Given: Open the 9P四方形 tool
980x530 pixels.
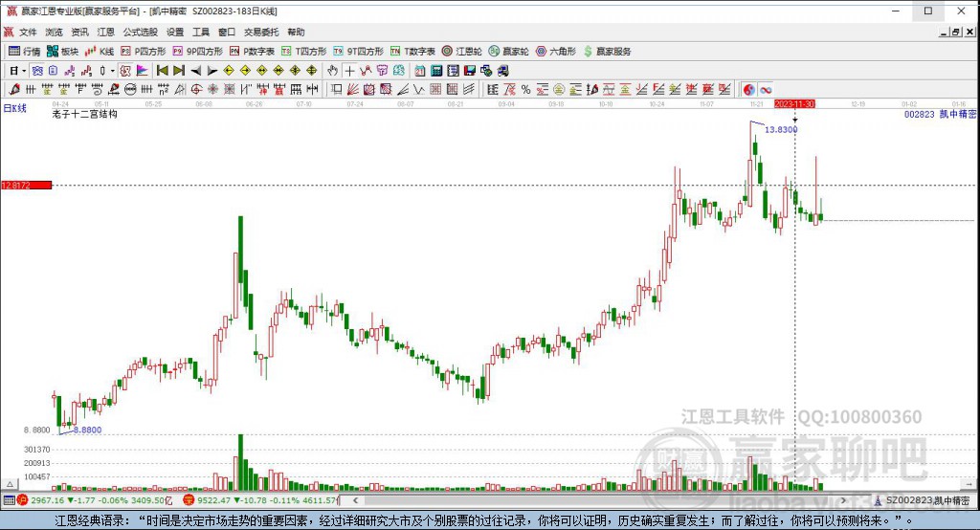Looking at the screenshot, I should (x=197, y=52).
